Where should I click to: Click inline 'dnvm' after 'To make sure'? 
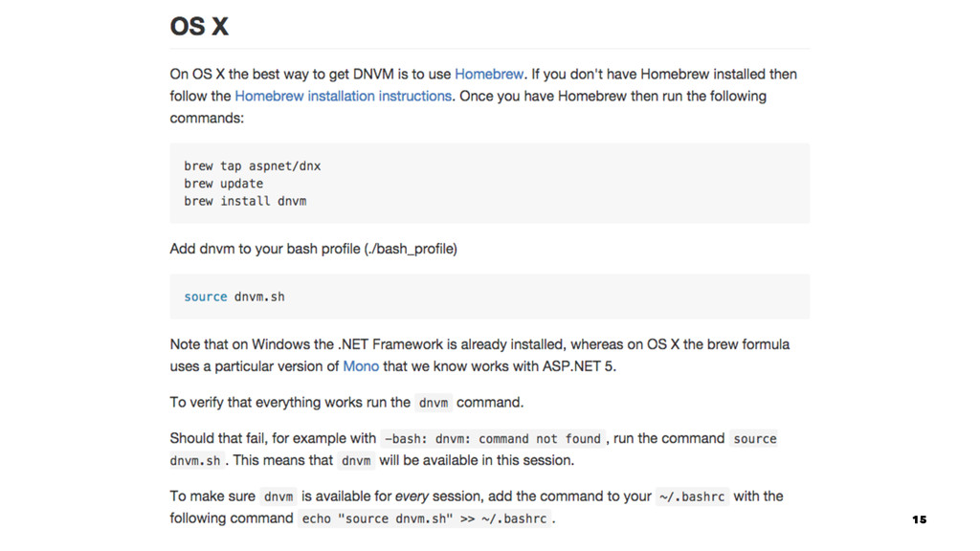coord(278,496)
